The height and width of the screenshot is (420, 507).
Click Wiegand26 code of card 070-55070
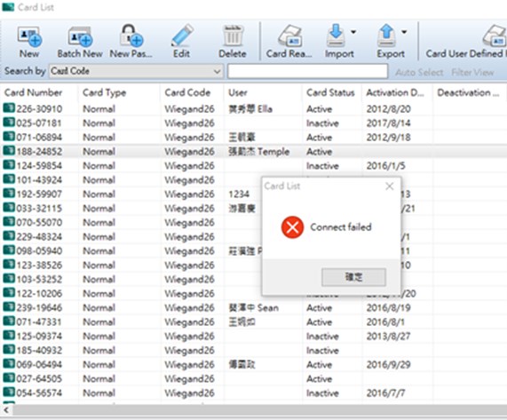click(x=189, y=223)
